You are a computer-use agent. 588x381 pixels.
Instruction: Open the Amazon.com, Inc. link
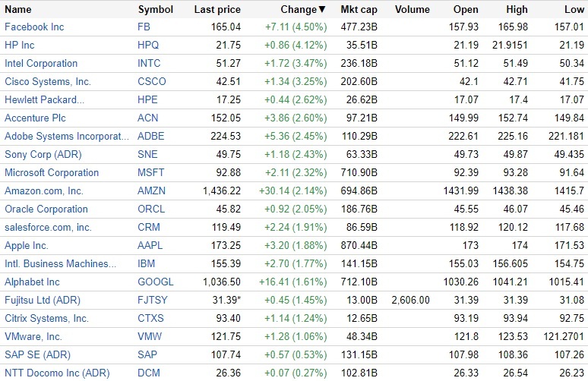44,190
